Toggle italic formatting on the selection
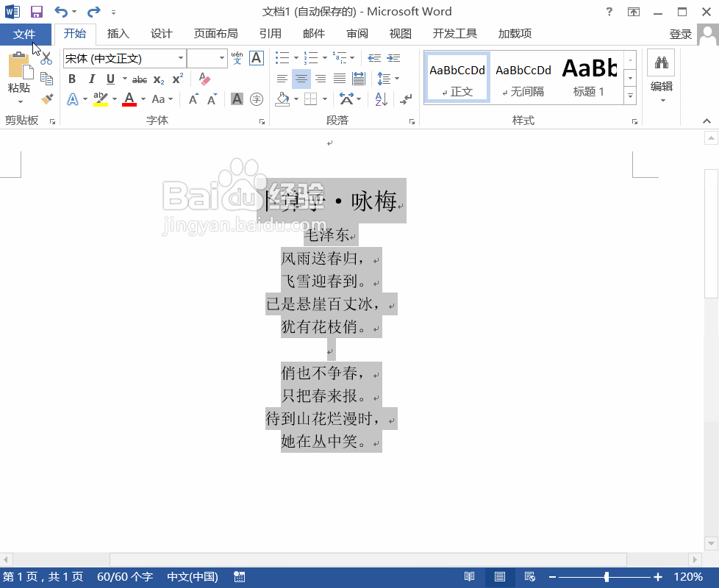The height and width of the screenshot is (588, 719). [x=92, y=79]
